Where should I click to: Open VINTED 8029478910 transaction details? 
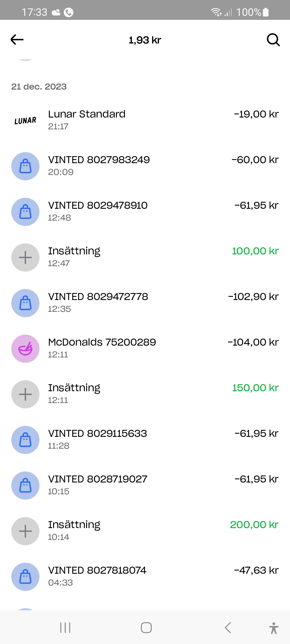(x=145, y=211)
